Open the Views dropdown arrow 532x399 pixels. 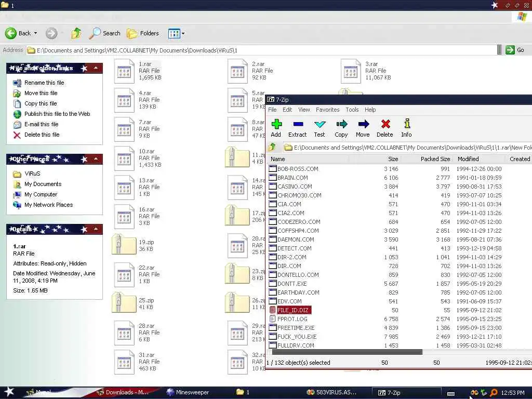click(183, 34)
